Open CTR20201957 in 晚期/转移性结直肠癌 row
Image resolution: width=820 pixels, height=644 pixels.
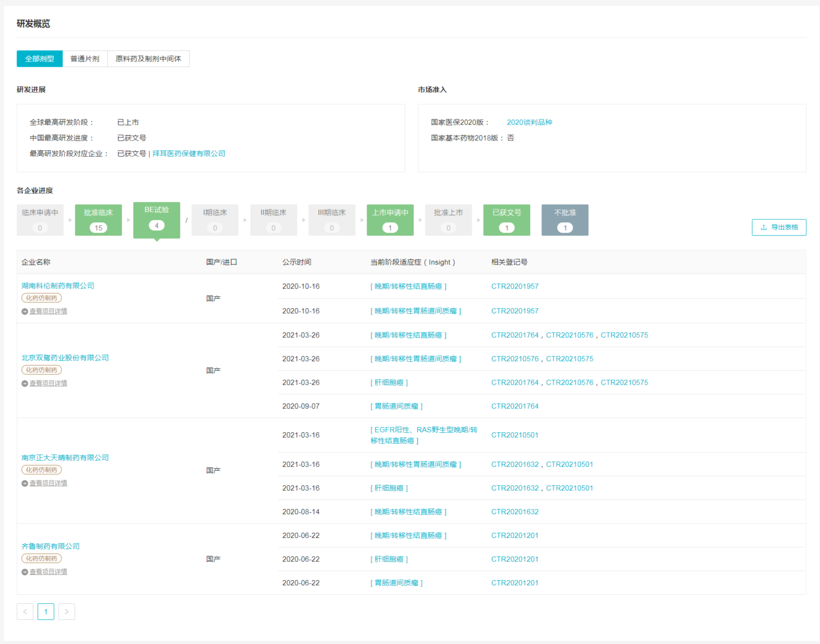click(515, 286)
